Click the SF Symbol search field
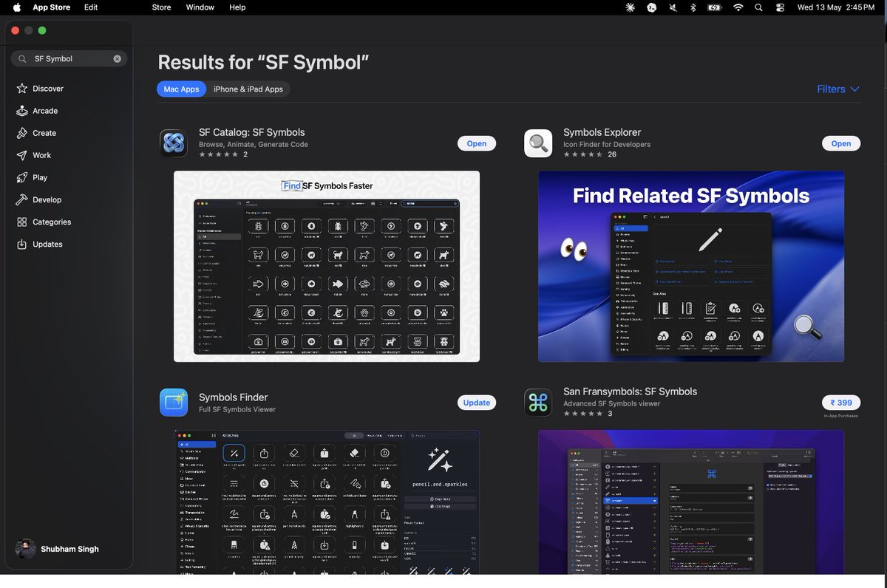The width and height of the screenshot is (887, 588). click(69, 58)
